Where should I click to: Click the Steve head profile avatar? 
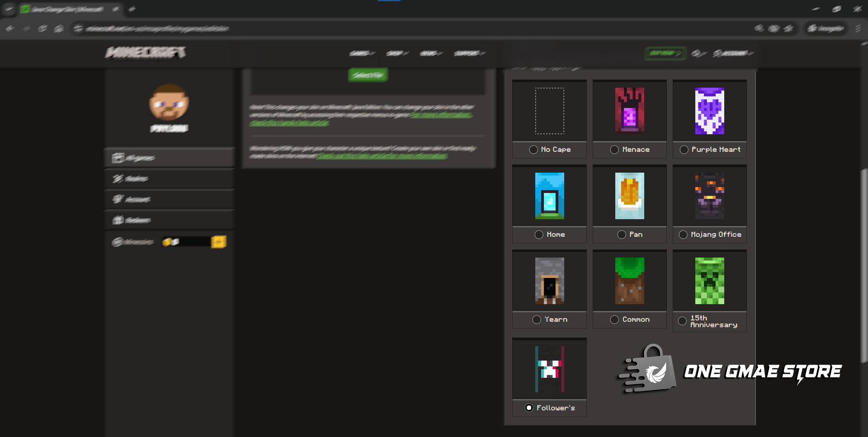click(x=169, y=102)
